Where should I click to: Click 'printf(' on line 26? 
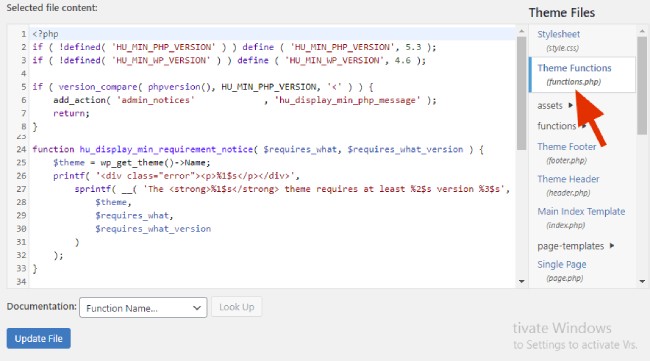71,176
